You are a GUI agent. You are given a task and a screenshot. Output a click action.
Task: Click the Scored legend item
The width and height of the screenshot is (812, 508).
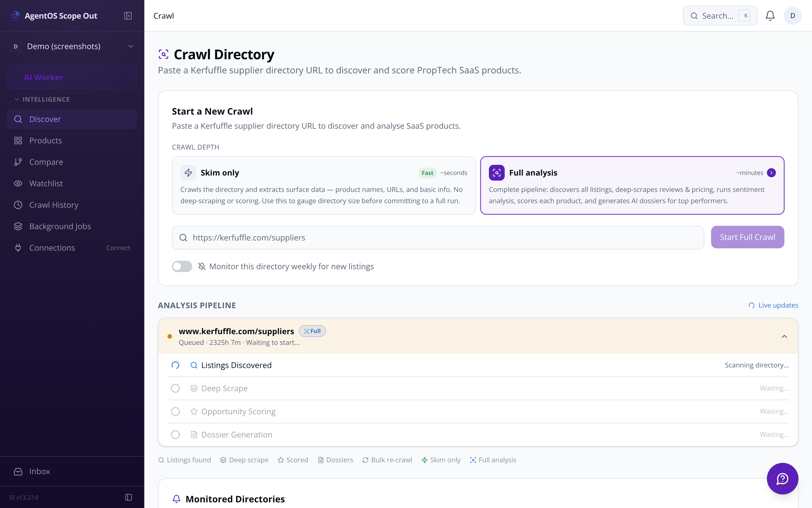(x=293, y=460)
